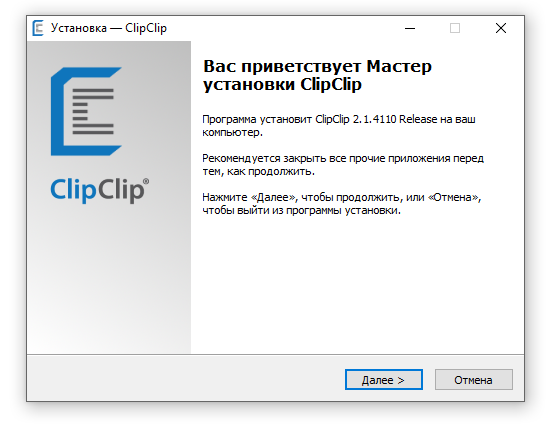Click the empty white area below the instructions
This screenshot has height=430, width=559.
pos(357,285)
